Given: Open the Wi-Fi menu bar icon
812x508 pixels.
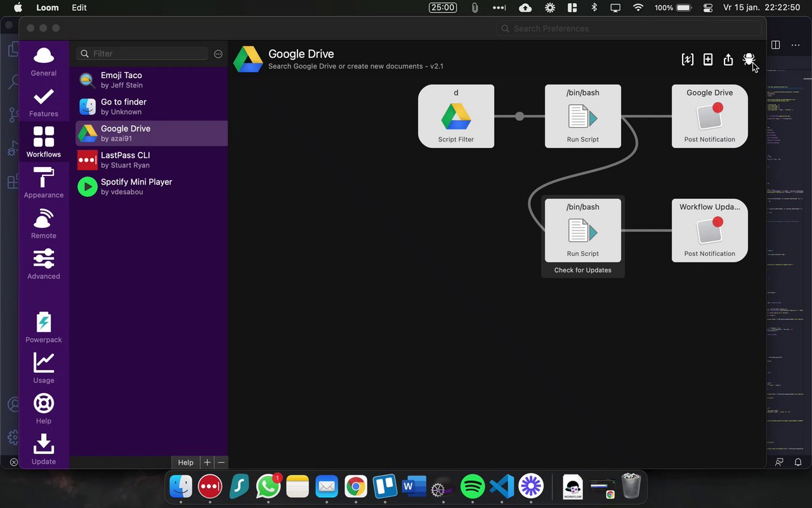Looking at the screenshot, I should tap(638, 8).
